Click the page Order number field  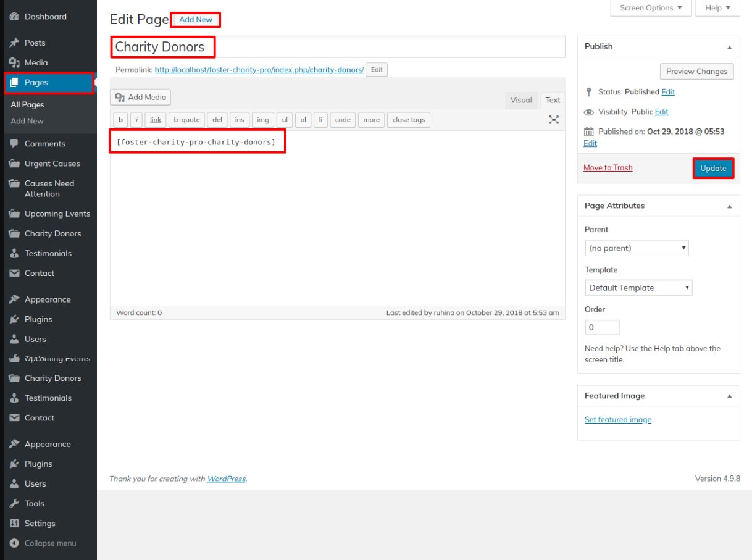[602, 327]
